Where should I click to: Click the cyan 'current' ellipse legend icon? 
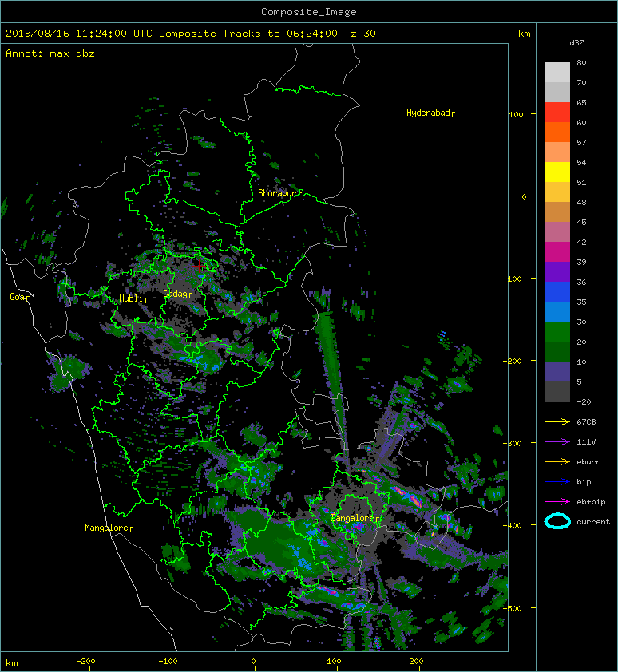[557, 521]
